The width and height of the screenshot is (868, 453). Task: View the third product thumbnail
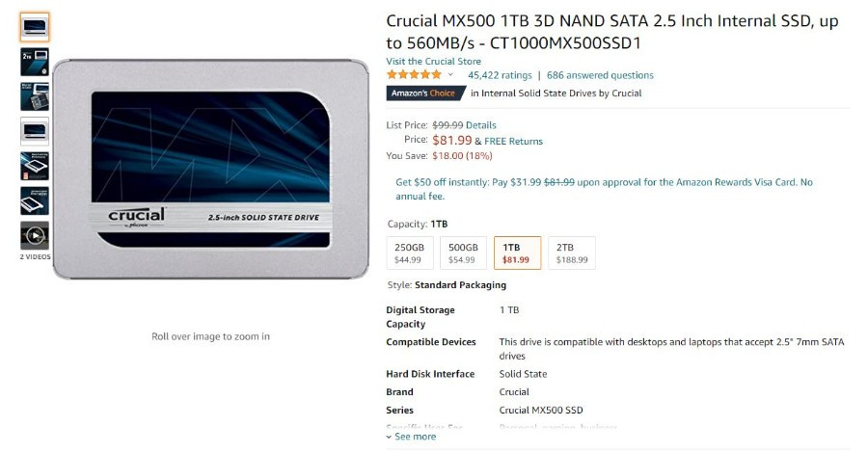(35, 96)
